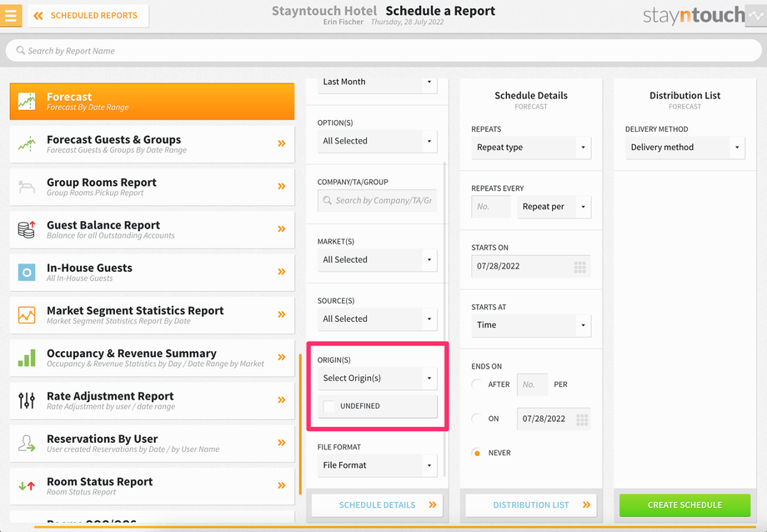Check the Undefined origin checkbox
Viewport: 767px width, 532px height.
point(329,406)
